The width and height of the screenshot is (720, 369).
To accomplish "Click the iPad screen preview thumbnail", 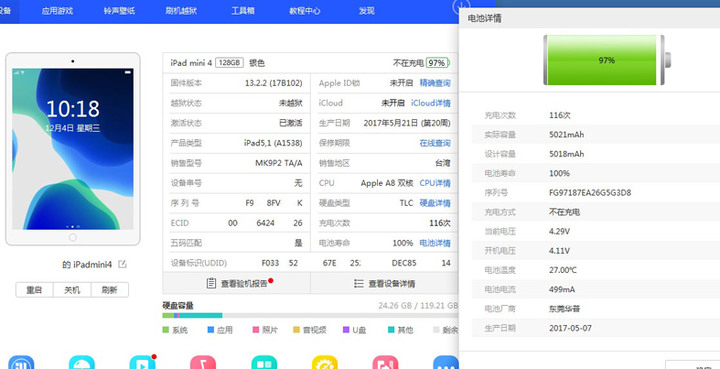I will (x=73, y=149).
